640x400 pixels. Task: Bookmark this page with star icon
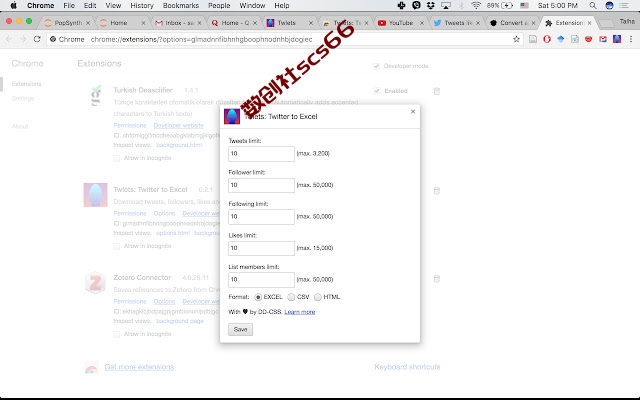tap(516, 39)
